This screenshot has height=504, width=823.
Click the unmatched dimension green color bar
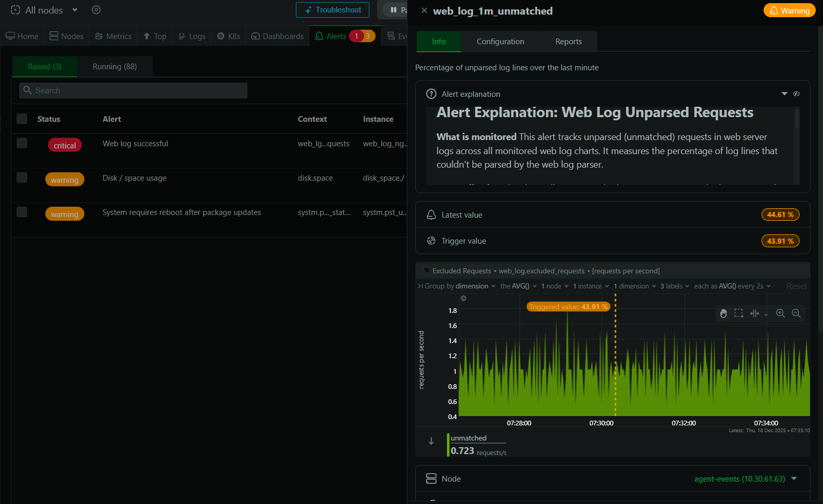coord(448,445)
